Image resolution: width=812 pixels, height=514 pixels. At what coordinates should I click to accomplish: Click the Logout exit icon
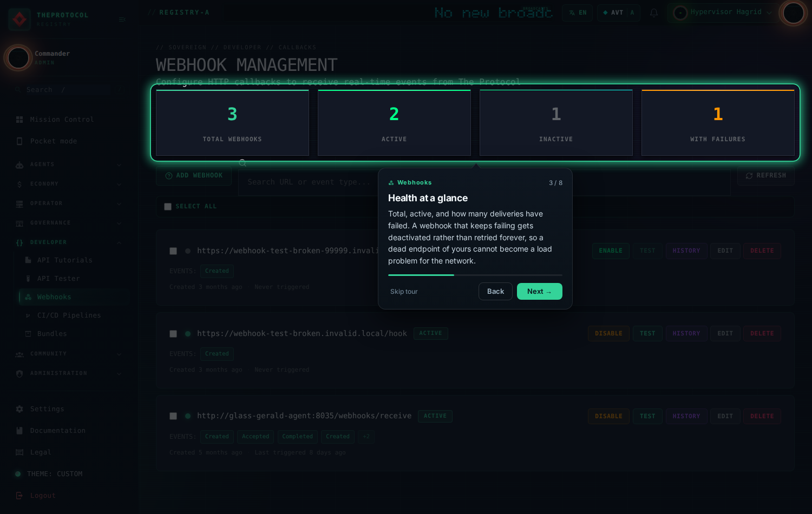[19, 496]
